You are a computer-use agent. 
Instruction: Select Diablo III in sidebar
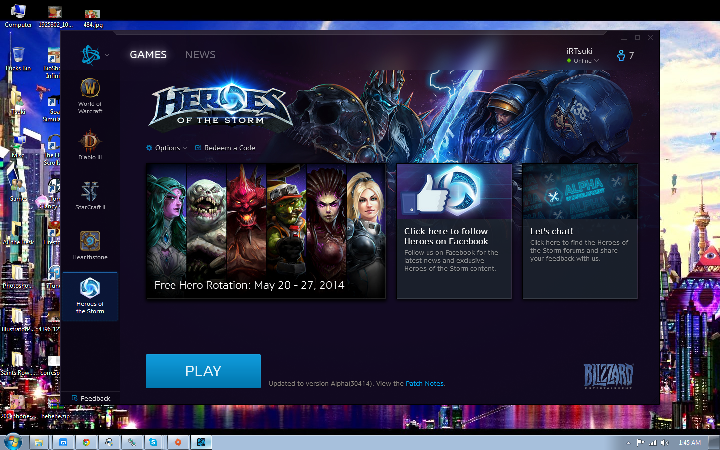click(90, 145)
